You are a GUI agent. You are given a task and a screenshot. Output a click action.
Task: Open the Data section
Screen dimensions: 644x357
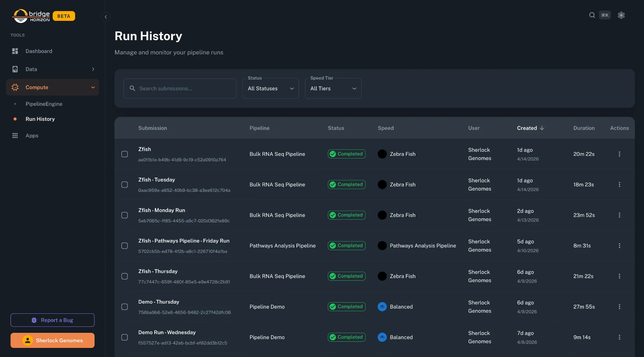click(53, 69)
